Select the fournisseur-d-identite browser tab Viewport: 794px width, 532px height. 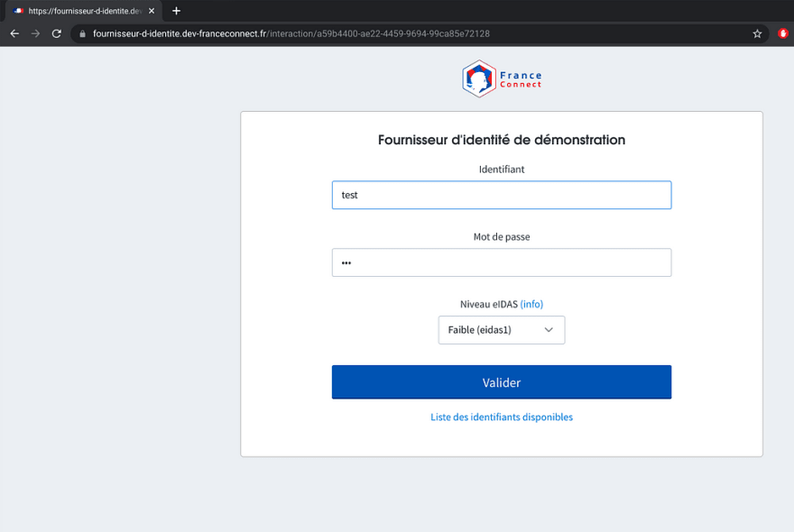pyautogui.click(x=84, y=11)
